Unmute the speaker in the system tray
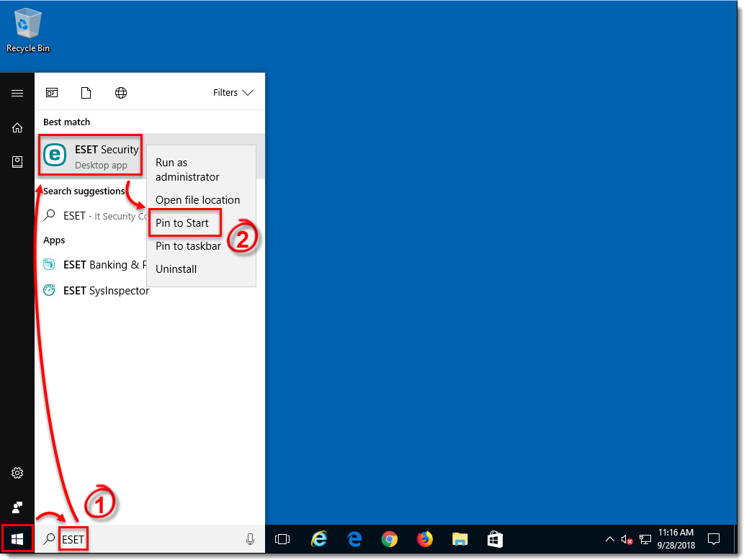 626,538
